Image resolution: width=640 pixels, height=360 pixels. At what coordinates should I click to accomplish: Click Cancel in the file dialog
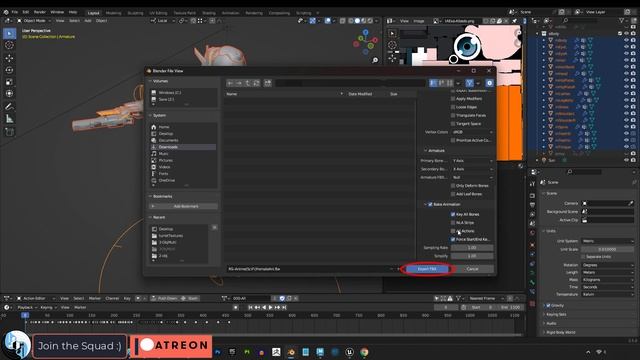(472, 269)
